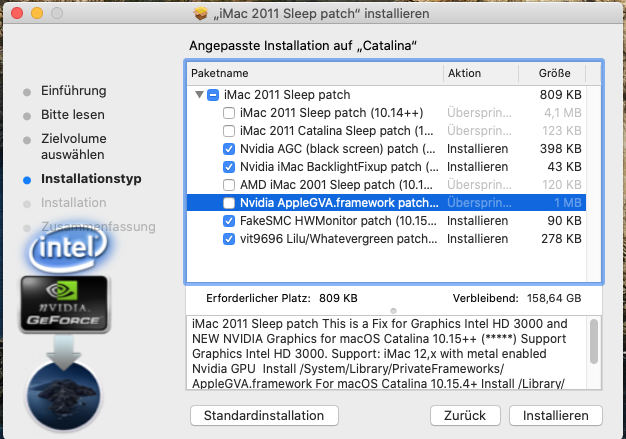Image resolution: width=626 pixels, height=439 pixels.
Task: Select Bitte lesen step in sidebar
Action: (x=73, y=115)
